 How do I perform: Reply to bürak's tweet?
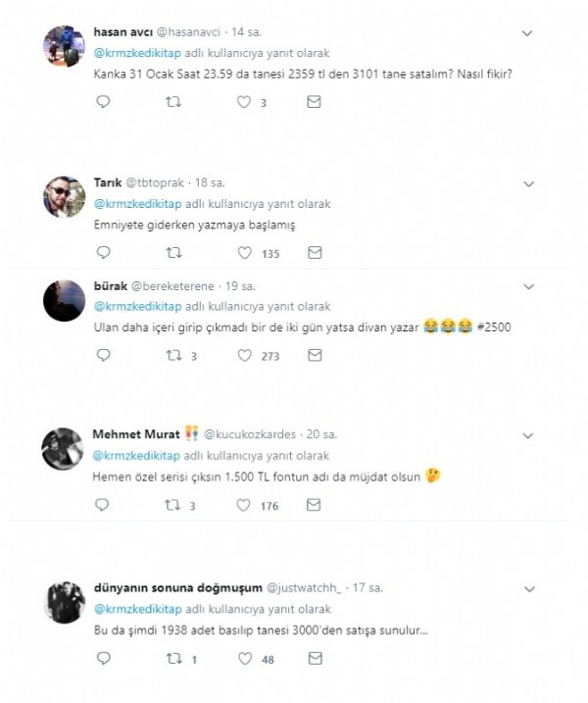pos(103,356)
